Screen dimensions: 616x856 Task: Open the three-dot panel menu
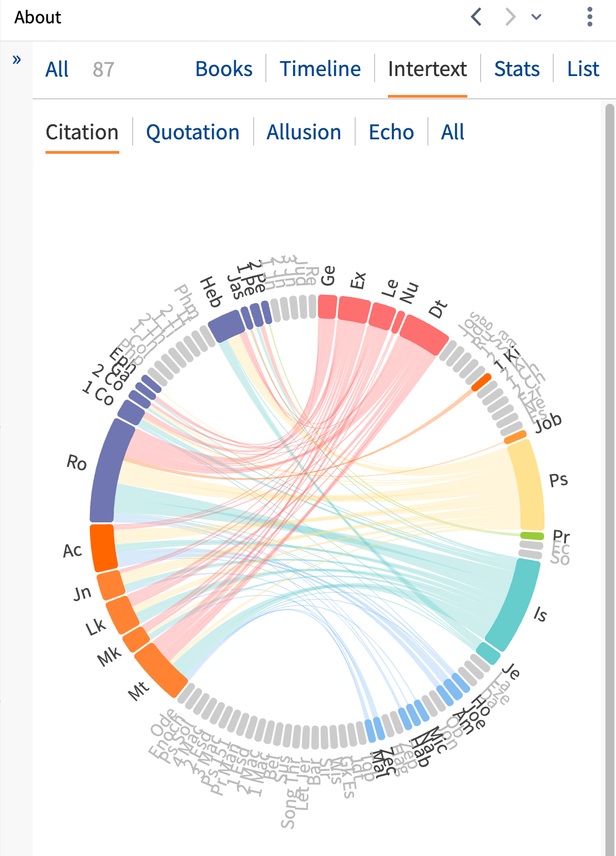[589, 17]
